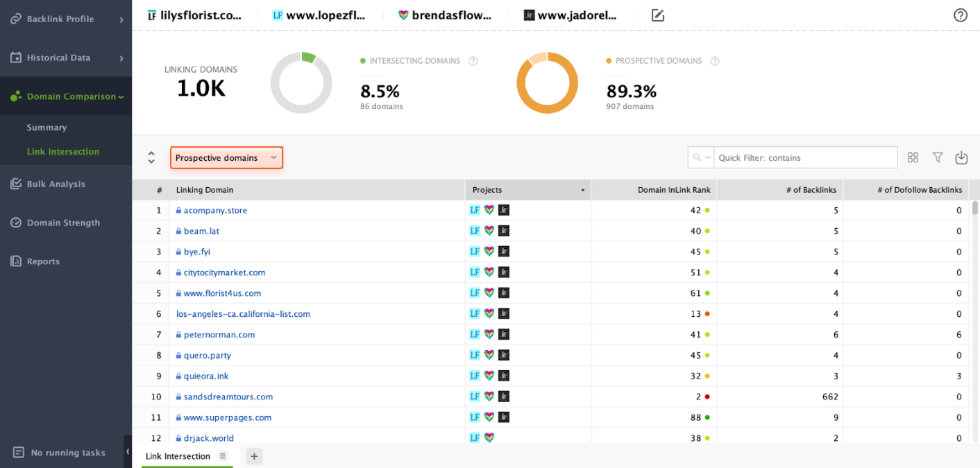Sort by # of Backlinks header
The image size is (980, 468).
(x=780, y=190)
